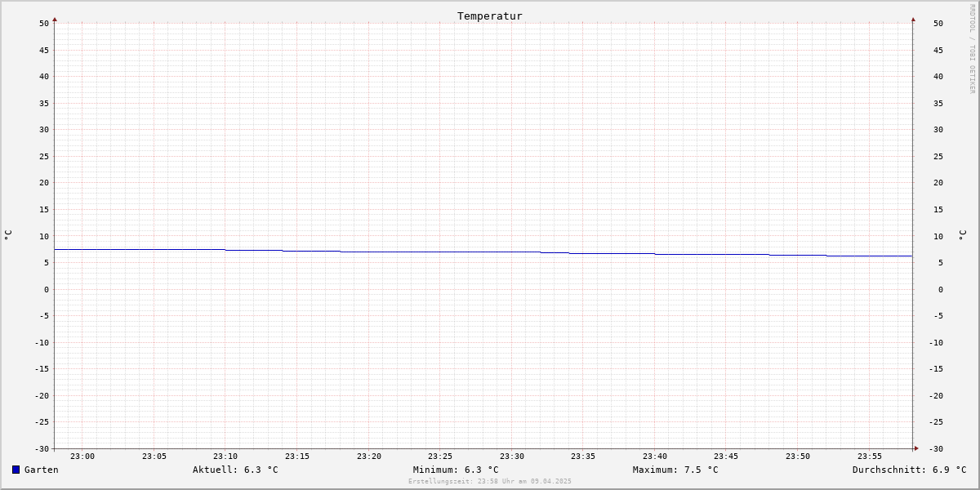Select the "Minimum: 6.3 °C" value
Screen dimensions: 980x490
click(456, 470)
